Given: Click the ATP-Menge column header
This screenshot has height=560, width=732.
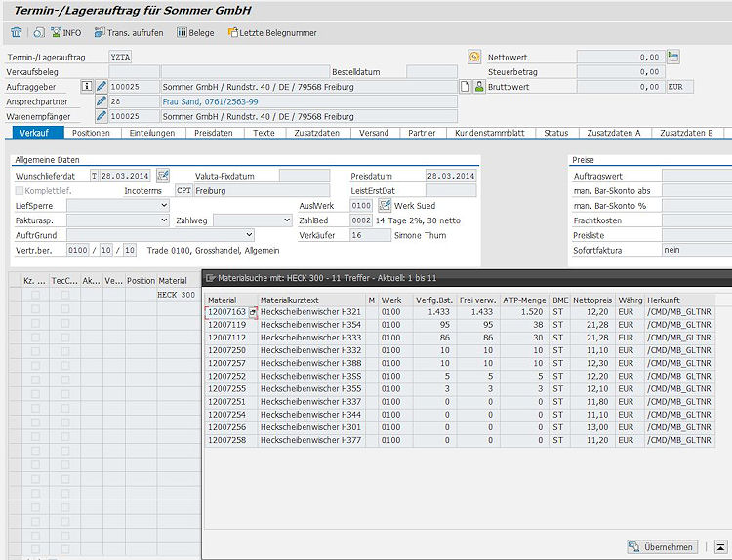Looking at the screenshot, I should 524,300.
